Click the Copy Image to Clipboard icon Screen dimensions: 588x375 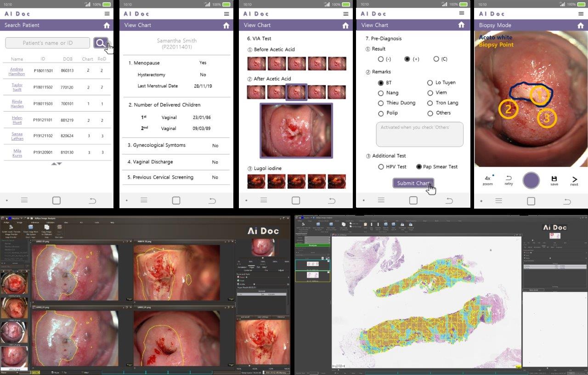click(47, 227)
